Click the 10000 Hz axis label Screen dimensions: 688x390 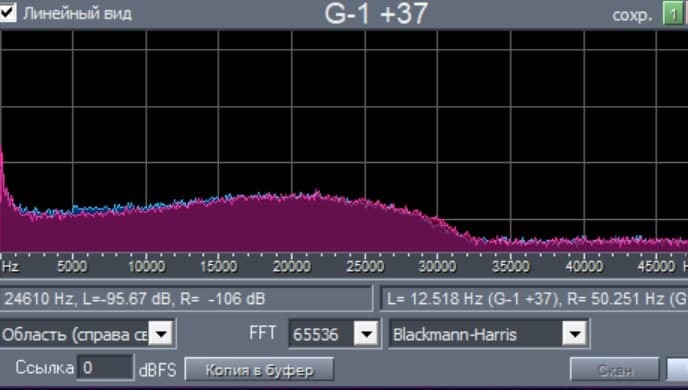coord(147,266)
